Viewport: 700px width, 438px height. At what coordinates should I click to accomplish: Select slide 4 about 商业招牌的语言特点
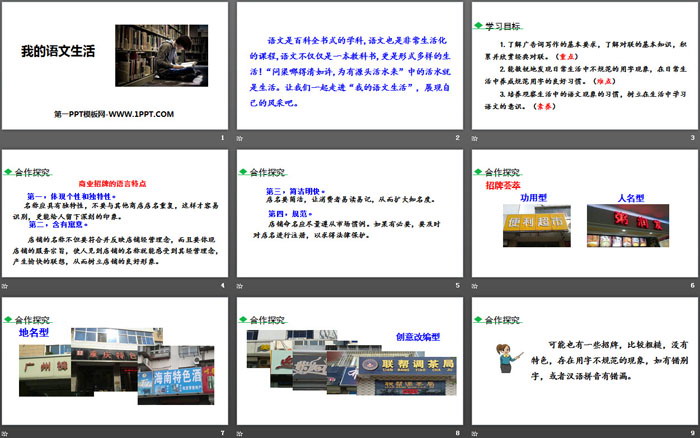115,213
